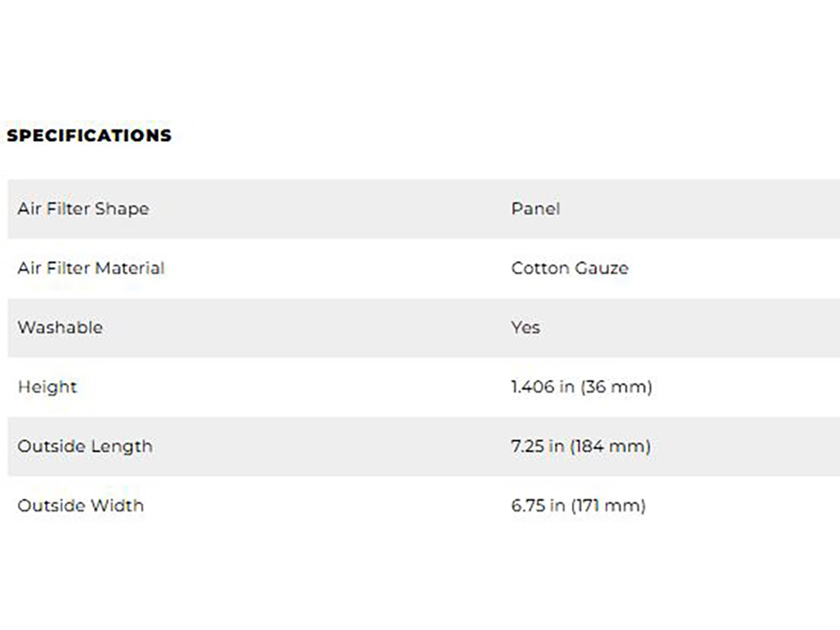
Task: Click the Outside Width label
Action: pos(81,506)
